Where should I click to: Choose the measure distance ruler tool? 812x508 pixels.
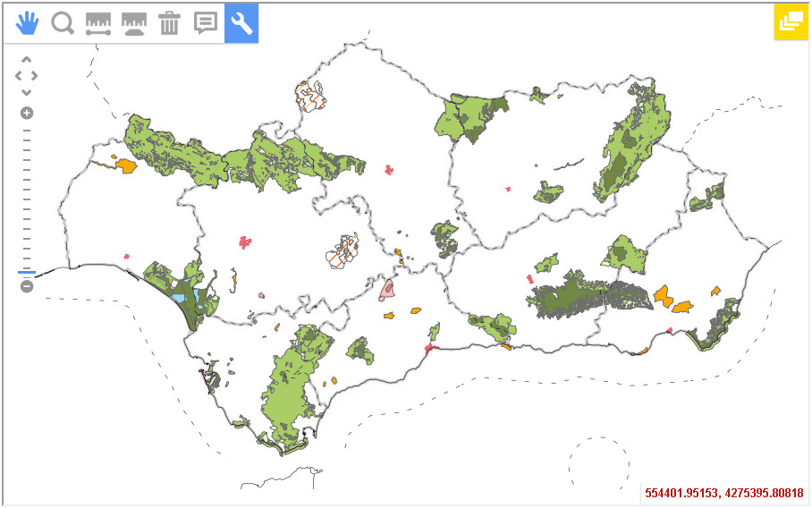[98, 24]
